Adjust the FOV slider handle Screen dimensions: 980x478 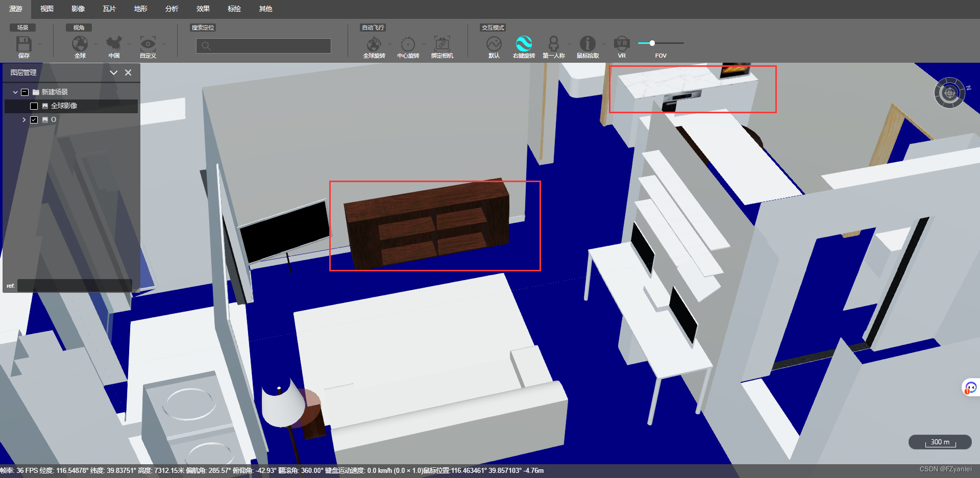652,43
